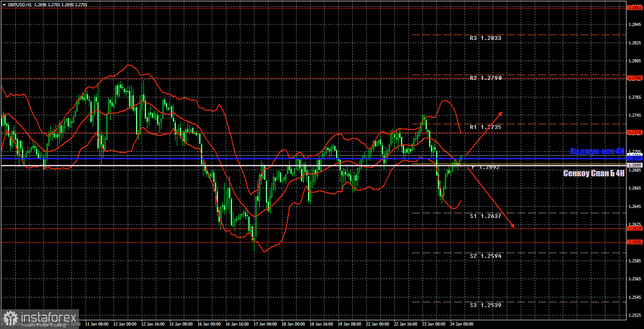Viewport: 644px width, 329px height.
Task: Click the 22 Jan 00:00 time label
Action: [x=378, y=324]
